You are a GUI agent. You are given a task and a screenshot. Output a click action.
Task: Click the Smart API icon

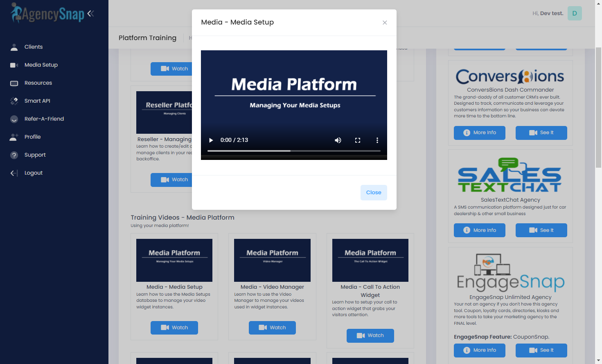pyautogui.click(x=14, y=101)
